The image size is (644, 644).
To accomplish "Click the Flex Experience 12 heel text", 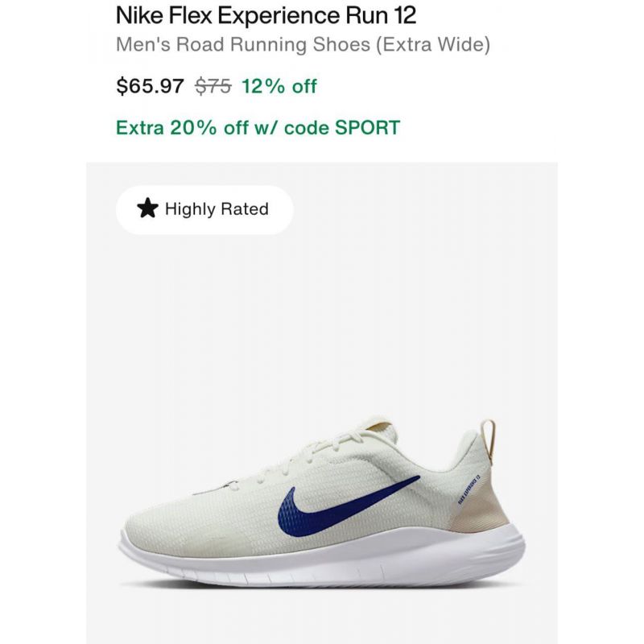I will pos(469,489).
